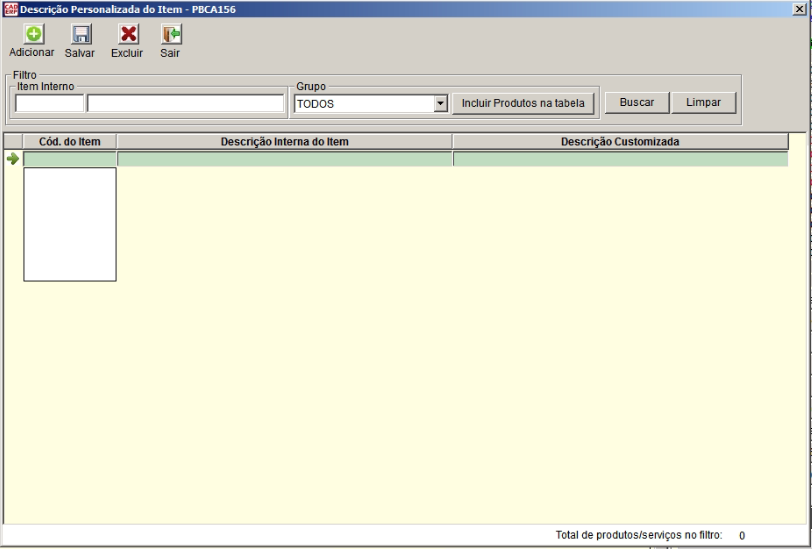Click the Total de produtos/serviços no filtro label

click(639, 535)
